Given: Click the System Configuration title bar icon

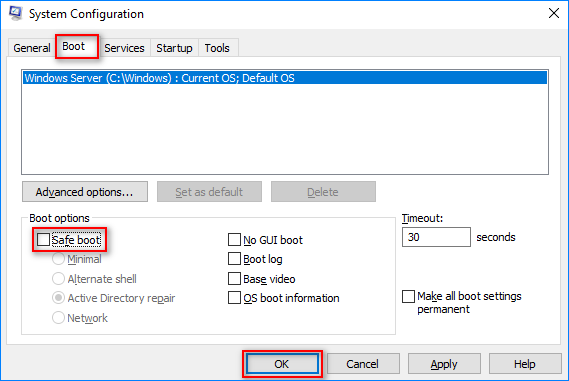Looking at the screenshot, I should [x=15, y=13].
